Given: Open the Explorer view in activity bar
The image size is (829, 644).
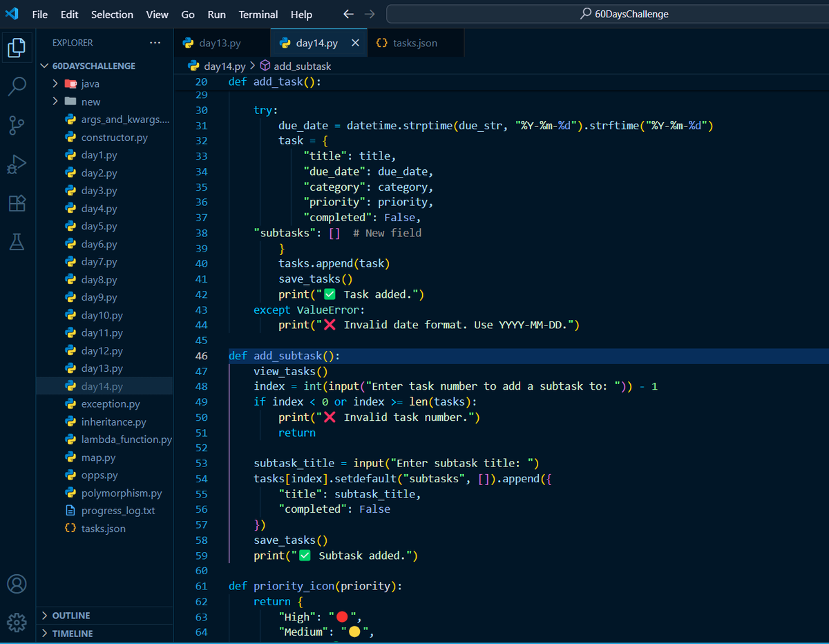Looking at the screenshot, I should click(17, 48).
